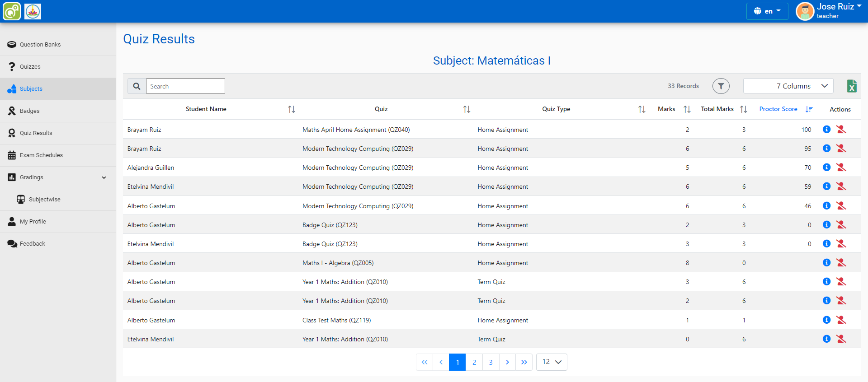The height and width of the screenshot is (382, 868).
Task: Open the en language dropdown
Action: pos(767,11)
